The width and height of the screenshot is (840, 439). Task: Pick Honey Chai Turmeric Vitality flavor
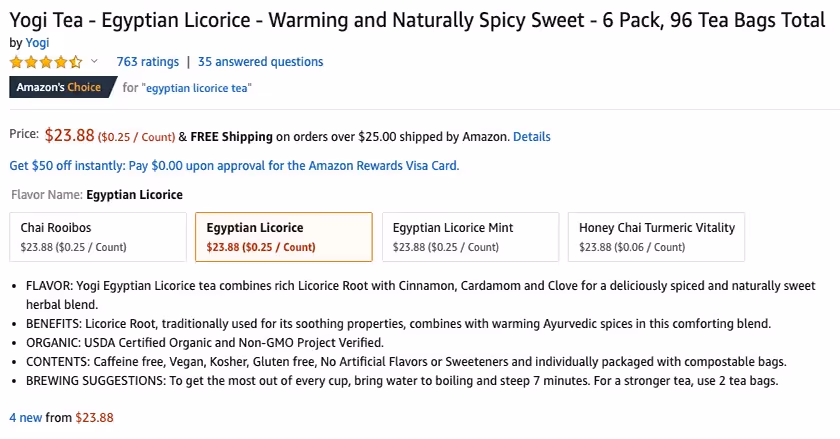(x=658, y=237)
